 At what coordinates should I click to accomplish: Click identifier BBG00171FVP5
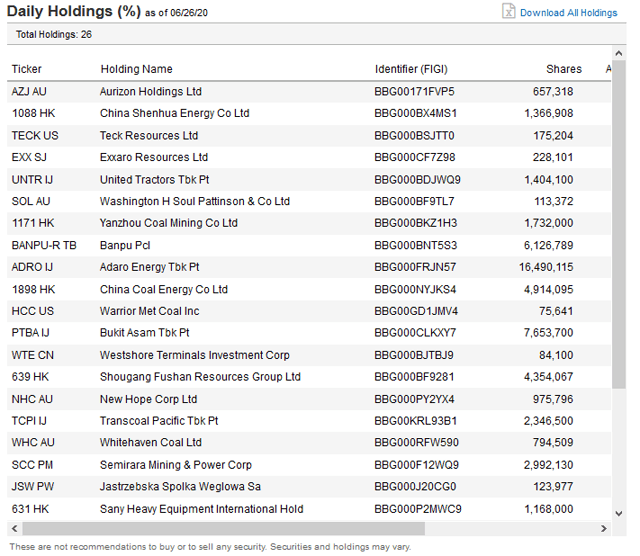414,91
